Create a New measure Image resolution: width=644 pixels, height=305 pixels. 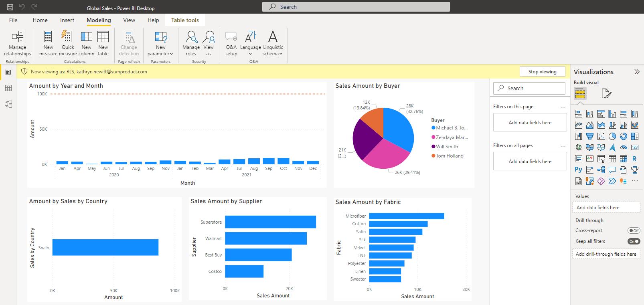(48, 43)
